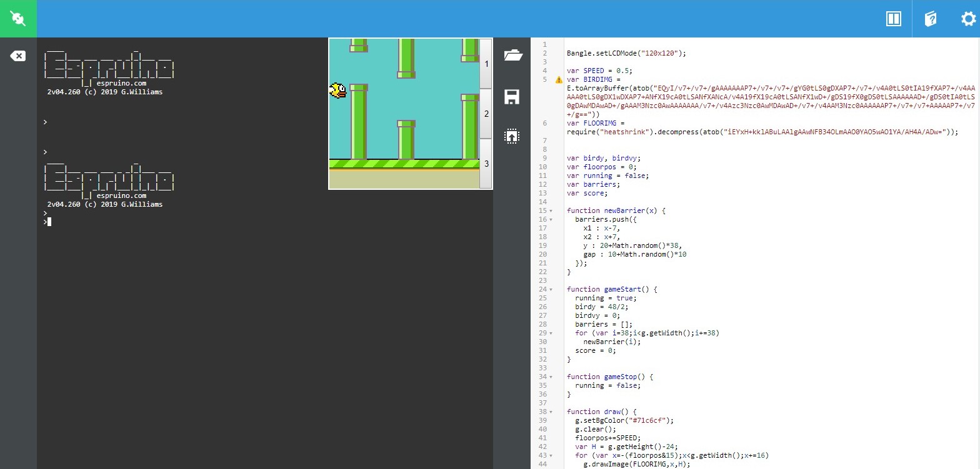Click line 'var SPEED = 0.5;'

pos(599,71)
